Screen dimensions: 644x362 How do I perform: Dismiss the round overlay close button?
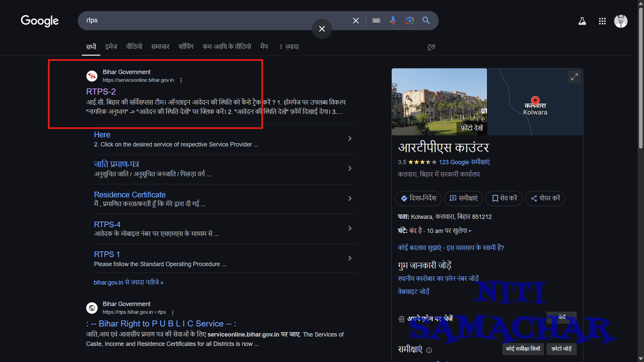coord(322,29)
